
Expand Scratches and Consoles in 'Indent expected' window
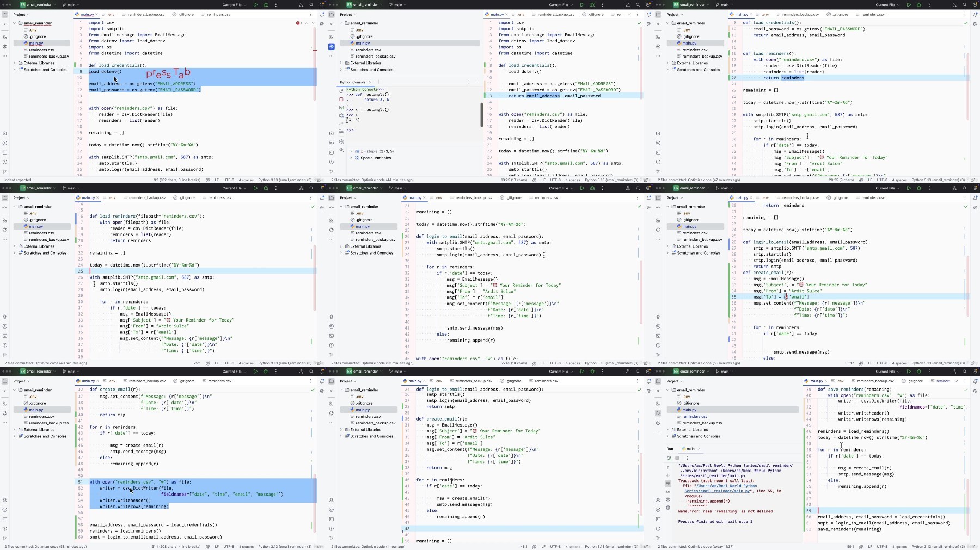click(x=15, y=70)
